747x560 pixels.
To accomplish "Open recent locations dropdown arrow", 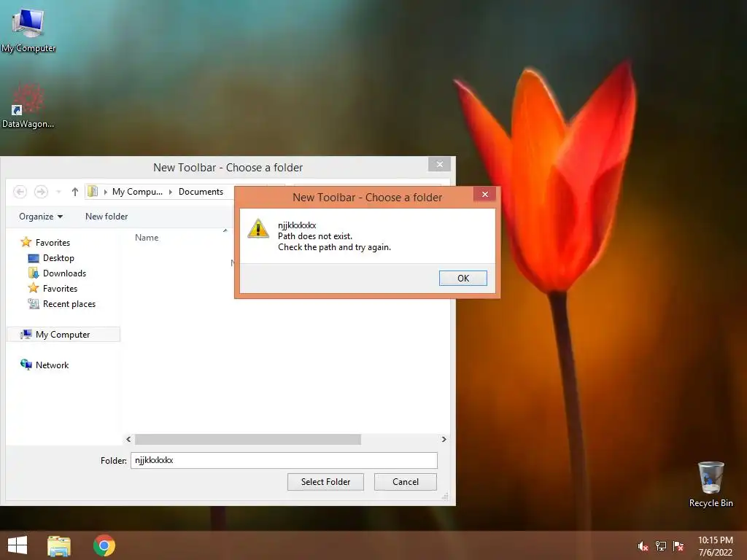I will tap(58, 192).
